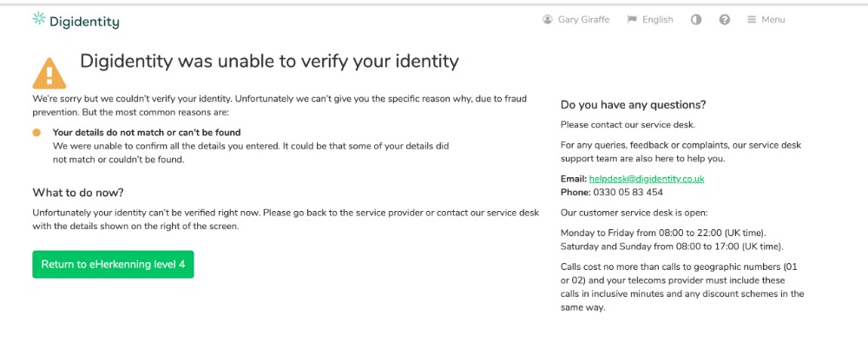Click Return to eHerkenning level 4 button
This screenshot has width=868, height=349.
(x=113, y=264)
